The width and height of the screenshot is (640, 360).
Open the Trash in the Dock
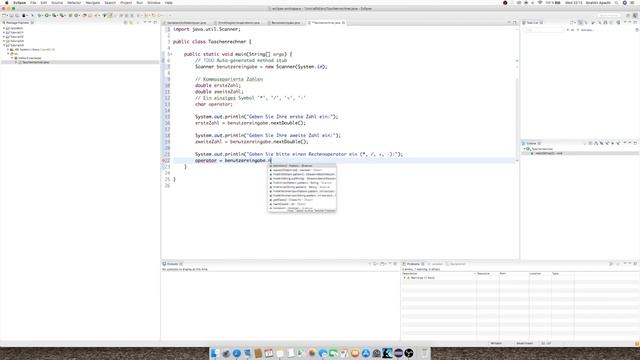point(424,353)
